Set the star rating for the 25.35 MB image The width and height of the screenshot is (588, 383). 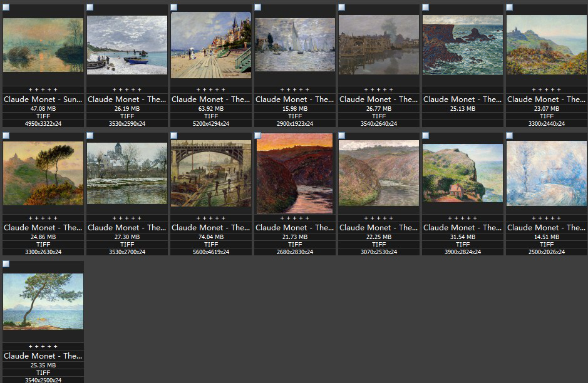43,347
